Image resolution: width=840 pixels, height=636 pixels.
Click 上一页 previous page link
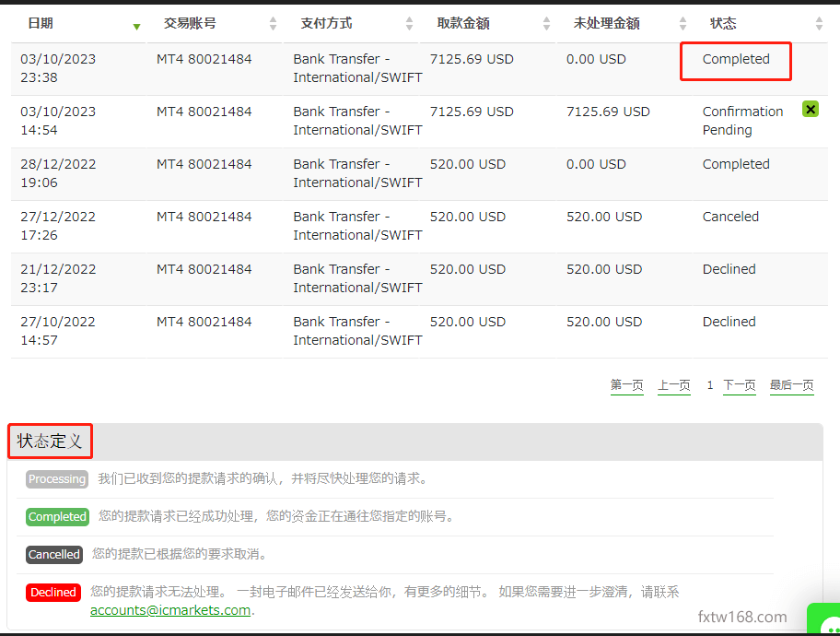673,384
